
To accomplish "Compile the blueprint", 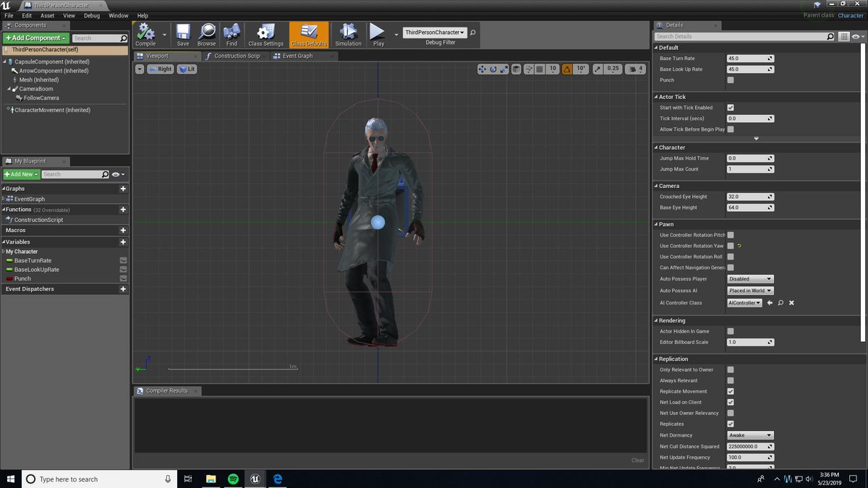I will tap(145, 34).
